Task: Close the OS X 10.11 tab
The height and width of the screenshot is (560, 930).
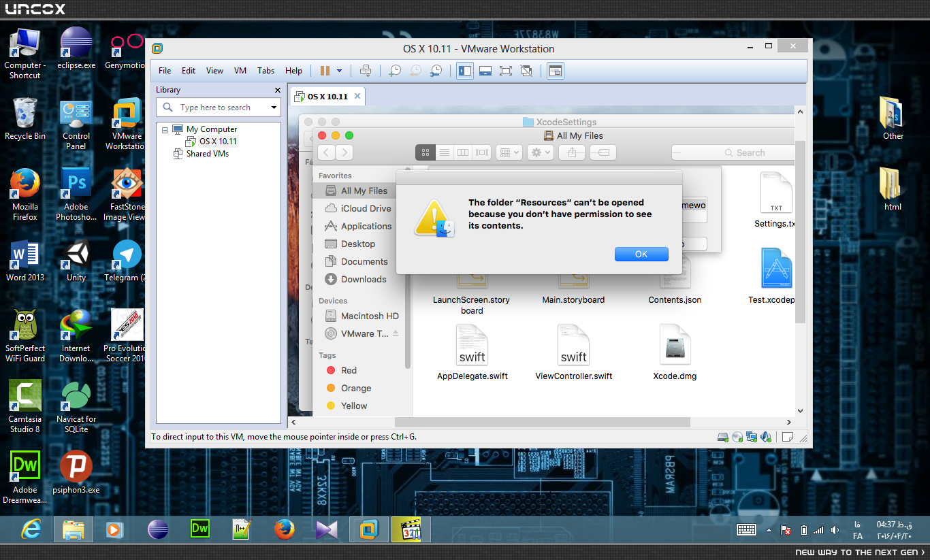Action: pos(357,97)
